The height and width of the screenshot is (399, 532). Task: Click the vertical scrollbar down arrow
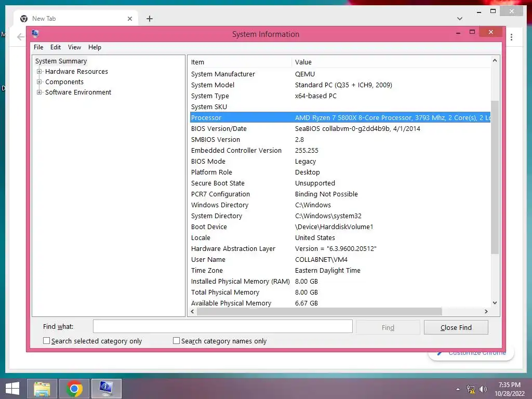(495, 303)
